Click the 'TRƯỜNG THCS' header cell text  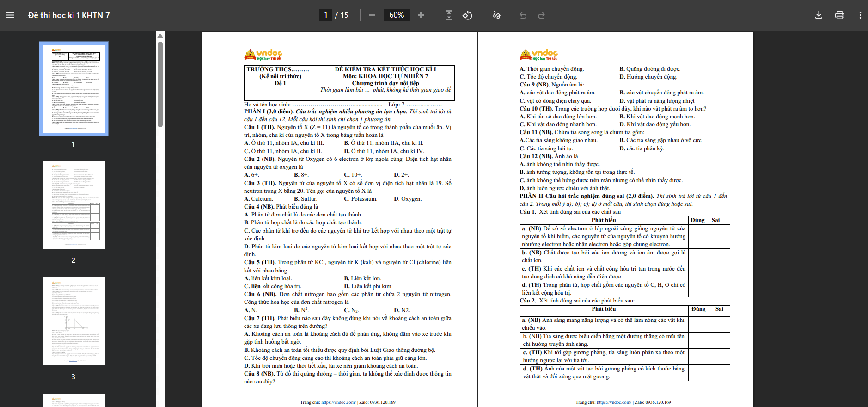[278, 69]
